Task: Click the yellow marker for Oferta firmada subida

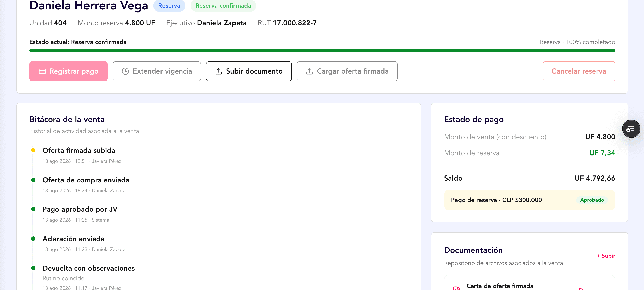Action: click(x=33, y=150)
